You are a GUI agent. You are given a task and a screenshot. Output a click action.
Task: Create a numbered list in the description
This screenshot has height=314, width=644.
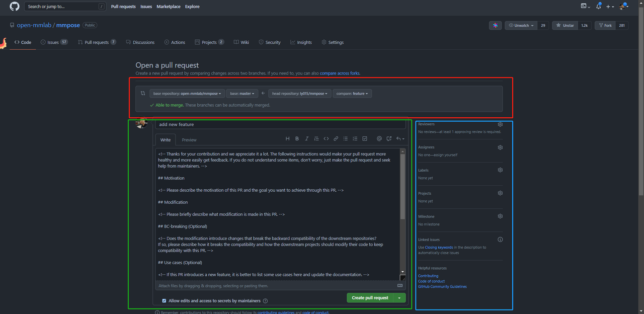[x=355, y=139]
